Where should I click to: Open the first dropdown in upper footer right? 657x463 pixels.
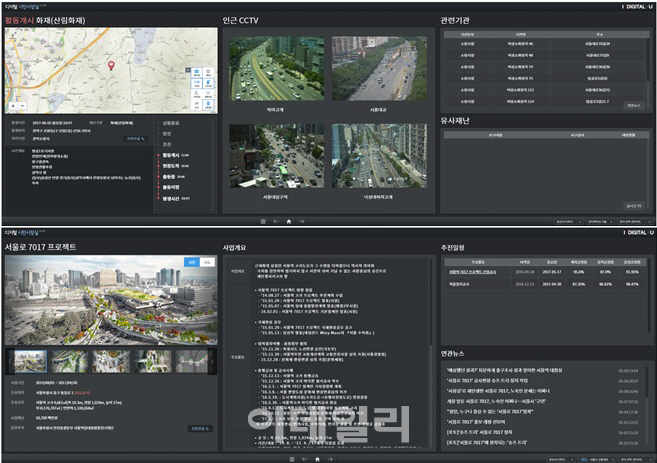569,221
